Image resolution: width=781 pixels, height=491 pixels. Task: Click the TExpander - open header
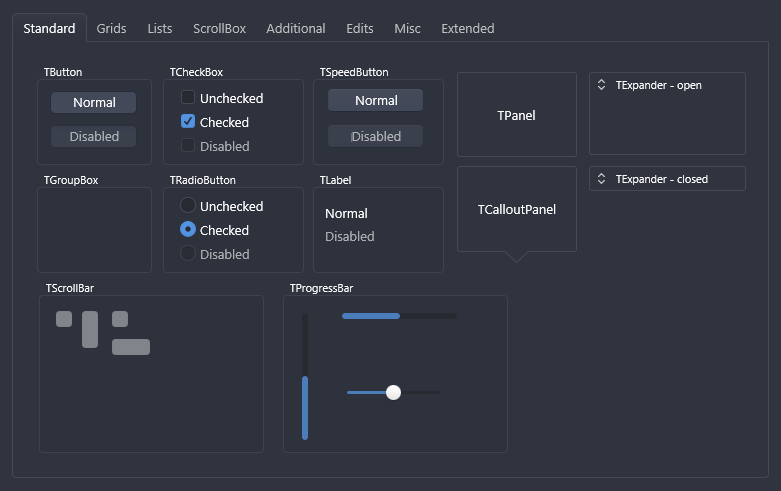click(667, 85)
